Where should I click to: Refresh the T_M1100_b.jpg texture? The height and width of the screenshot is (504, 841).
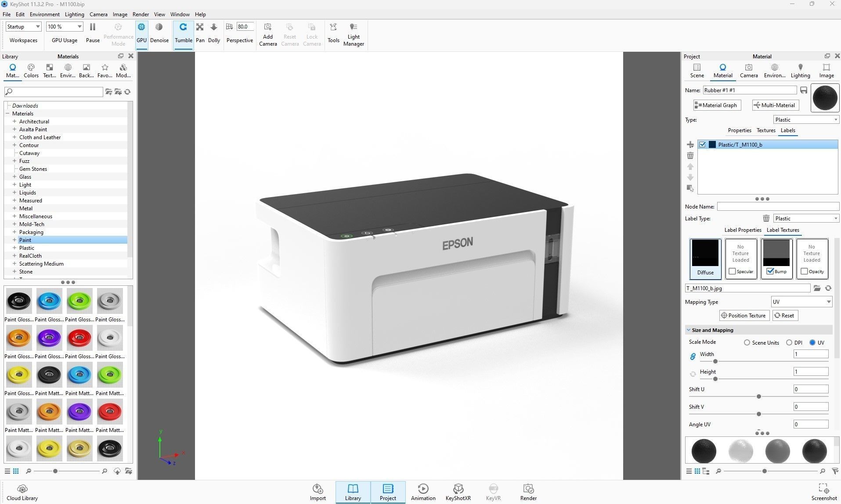828,288
